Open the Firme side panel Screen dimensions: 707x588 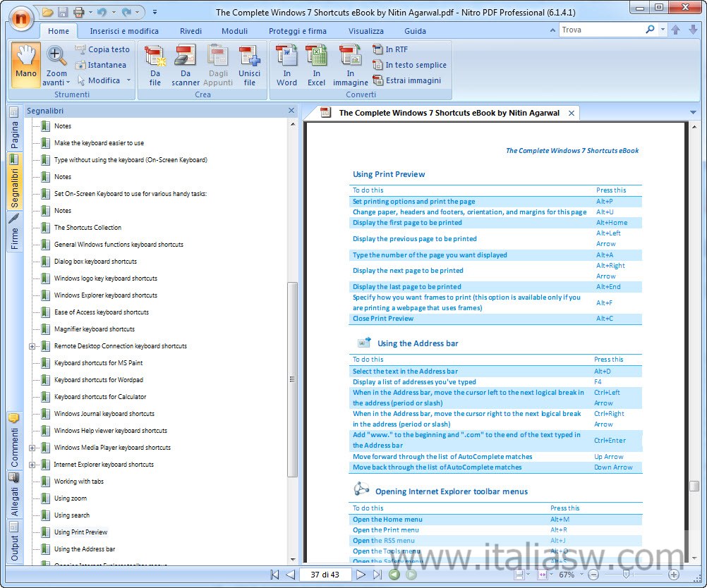pyautogui.click(x=14, y=233)
